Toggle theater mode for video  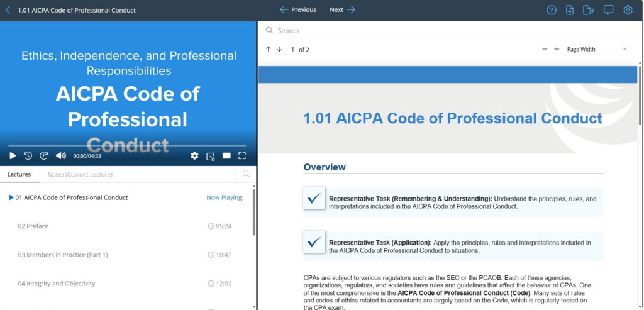pyautogui.click(x=226, y=156)
